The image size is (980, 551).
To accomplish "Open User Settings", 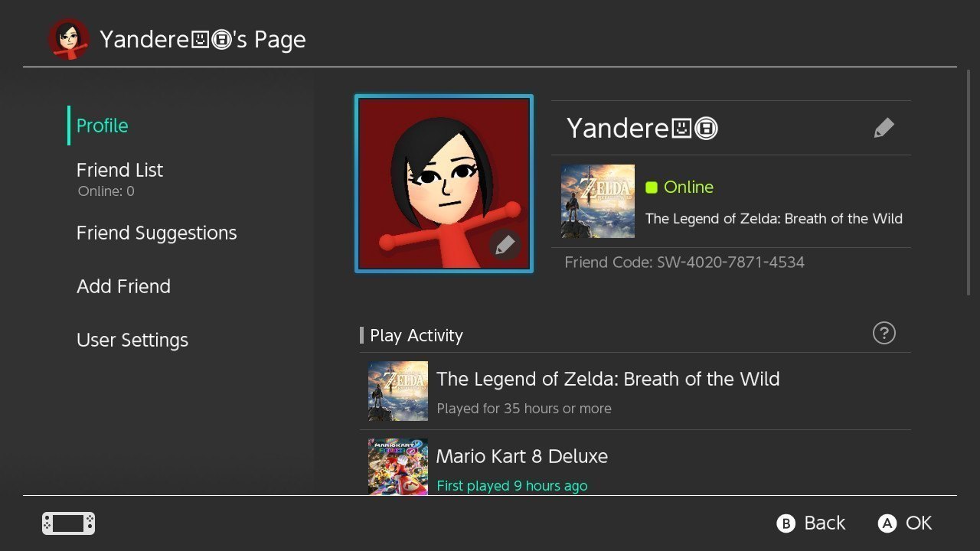I will coord(132,340).
